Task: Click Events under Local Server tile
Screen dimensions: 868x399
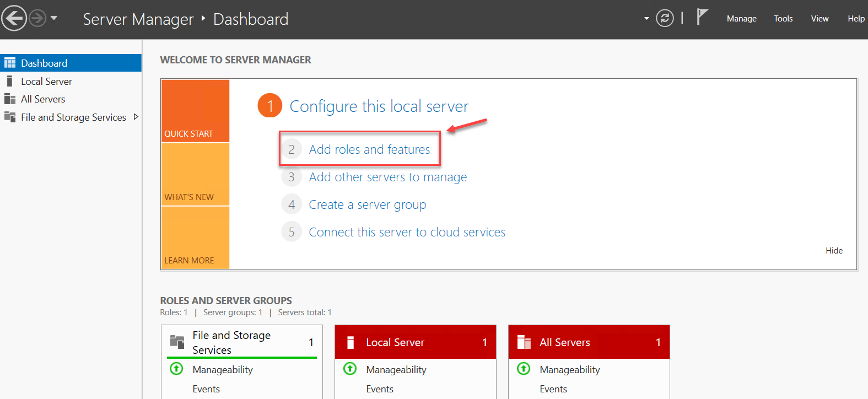Action: (380, 389)
